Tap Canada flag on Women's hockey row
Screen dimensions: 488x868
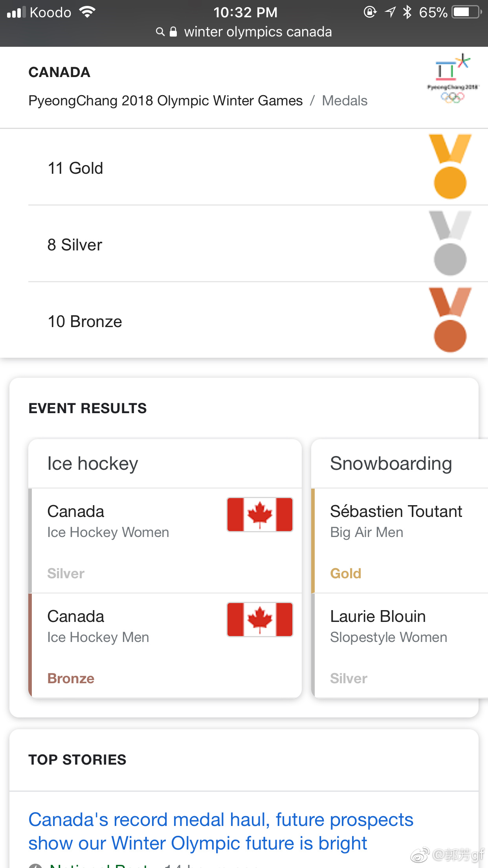pos(260,515)
